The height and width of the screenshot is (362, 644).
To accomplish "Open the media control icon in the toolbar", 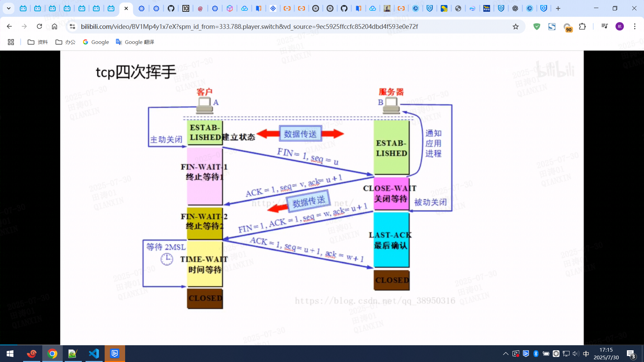I will (604, 26).
